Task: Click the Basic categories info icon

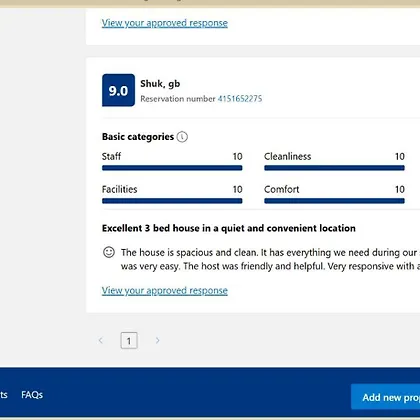Action: [182, 137]
